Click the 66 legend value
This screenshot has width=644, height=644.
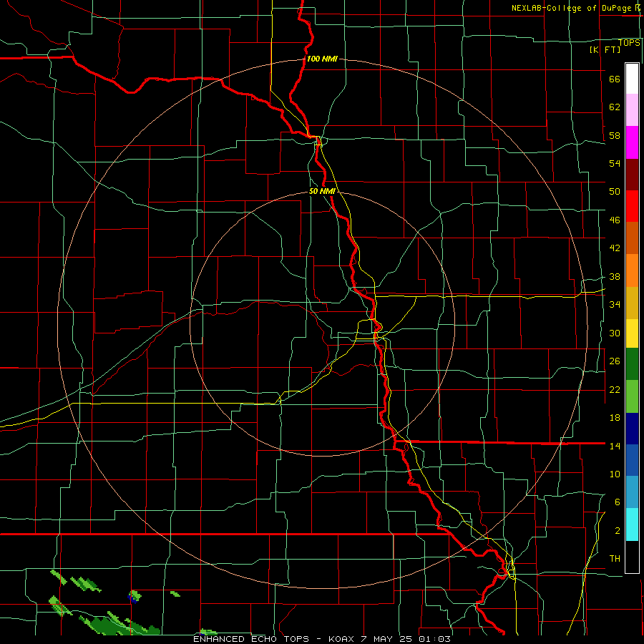[615, 79]
